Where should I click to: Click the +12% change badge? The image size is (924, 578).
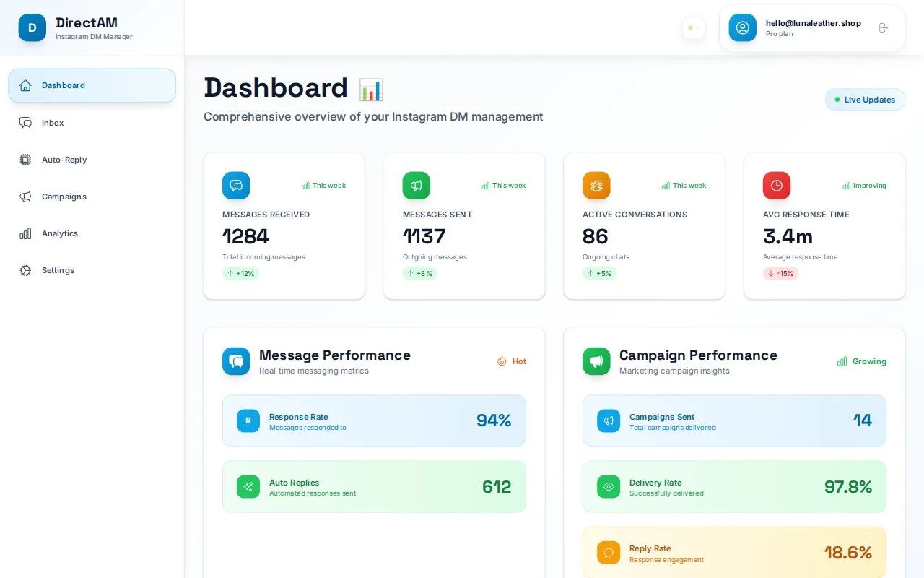[240, 274]
